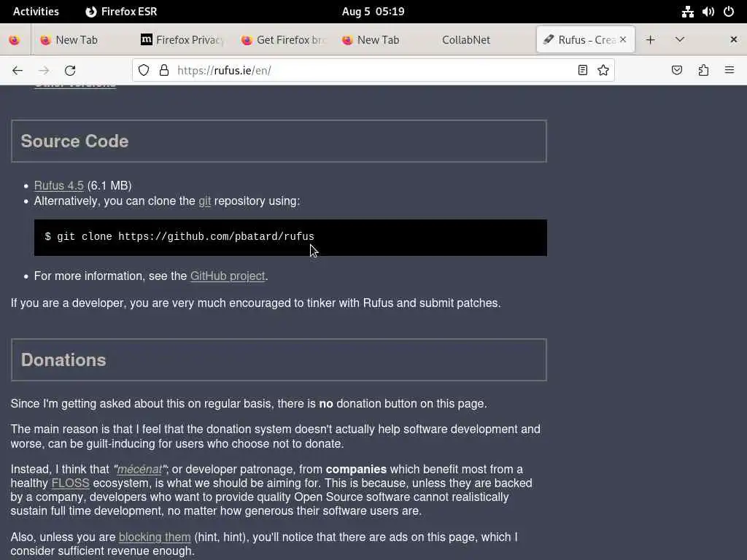The image size is (747, 560).
Task: Go back to the previous page
Action: [18, 71]
